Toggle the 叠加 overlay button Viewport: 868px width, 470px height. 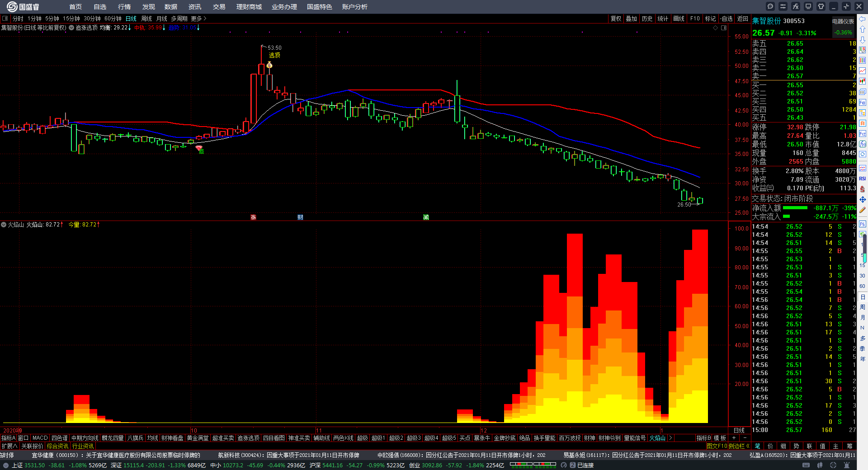tap(631, 19)
